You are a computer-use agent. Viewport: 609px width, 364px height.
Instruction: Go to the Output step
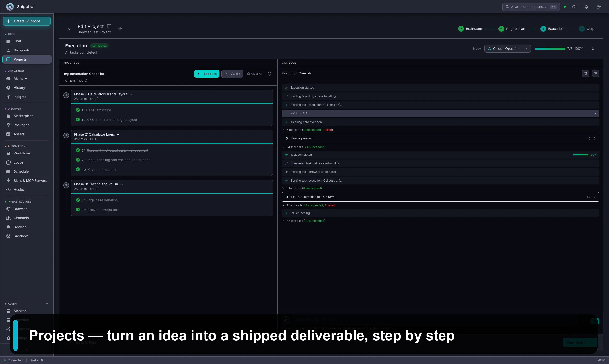pos(588,29)
